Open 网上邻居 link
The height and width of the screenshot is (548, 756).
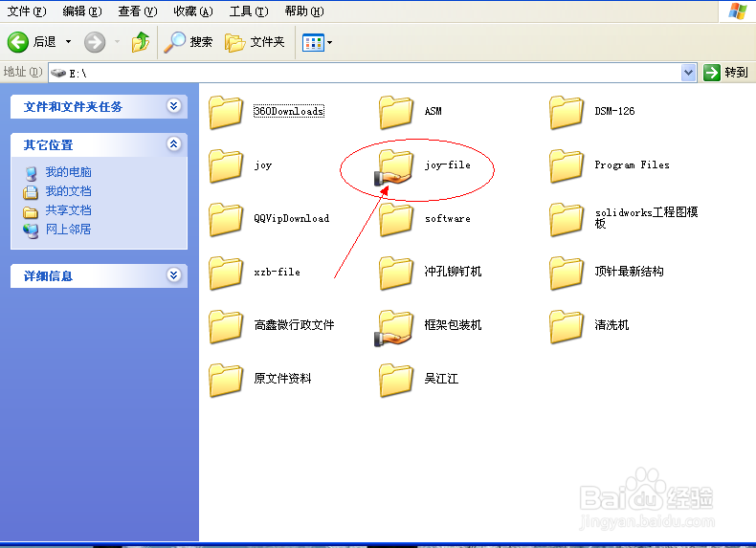coord(69,230)
